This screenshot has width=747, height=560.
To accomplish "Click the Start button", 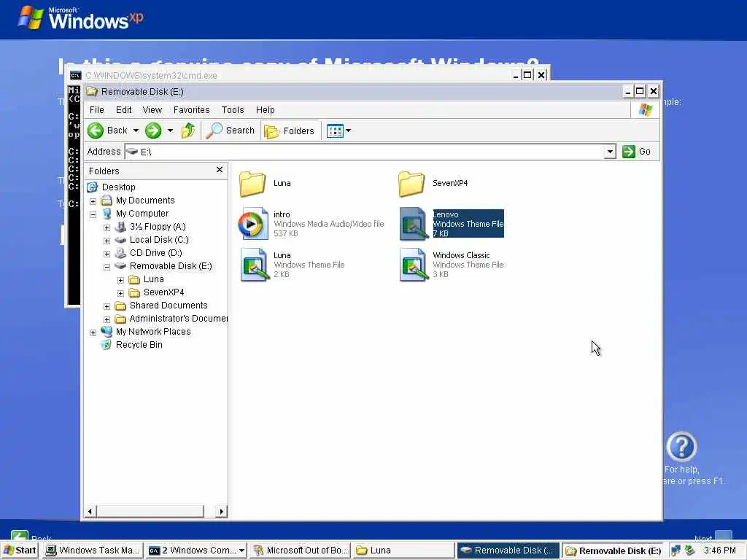I will tap(20, 551).
